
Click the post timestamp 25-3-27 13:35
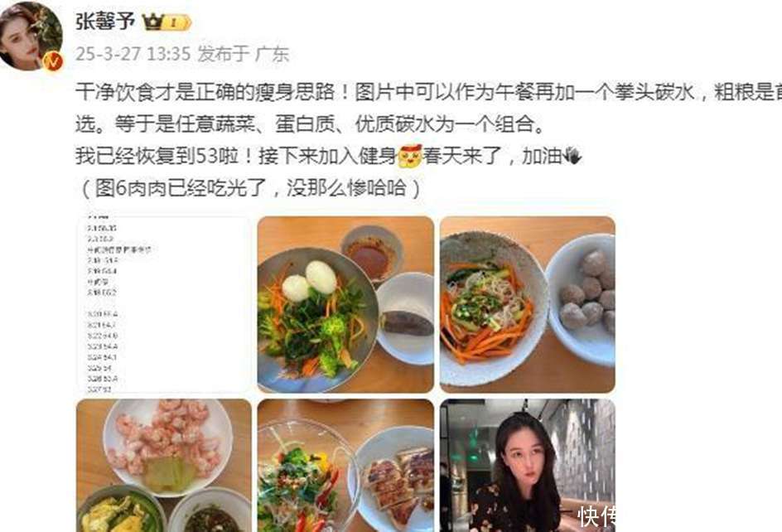click(133, 53)
